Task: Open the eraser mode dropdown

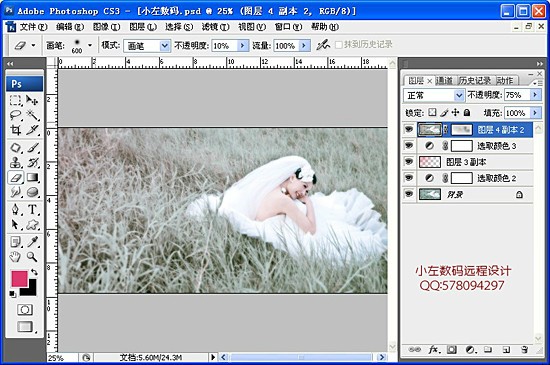Action: click(x=164, y=46)
